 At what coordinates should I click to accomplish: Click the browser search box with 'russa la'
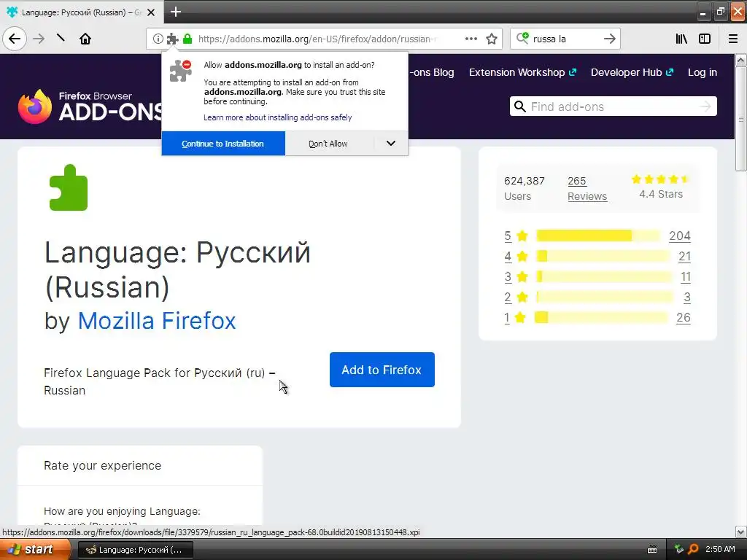[x=565, y=39]
